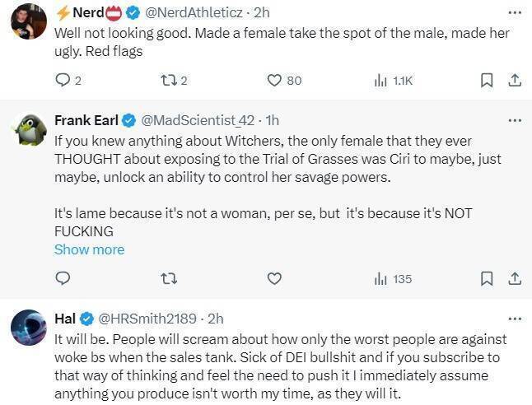Share Frank Earl's tweet
The width and height of the screenshot is (532, 405).
point(515,279)
